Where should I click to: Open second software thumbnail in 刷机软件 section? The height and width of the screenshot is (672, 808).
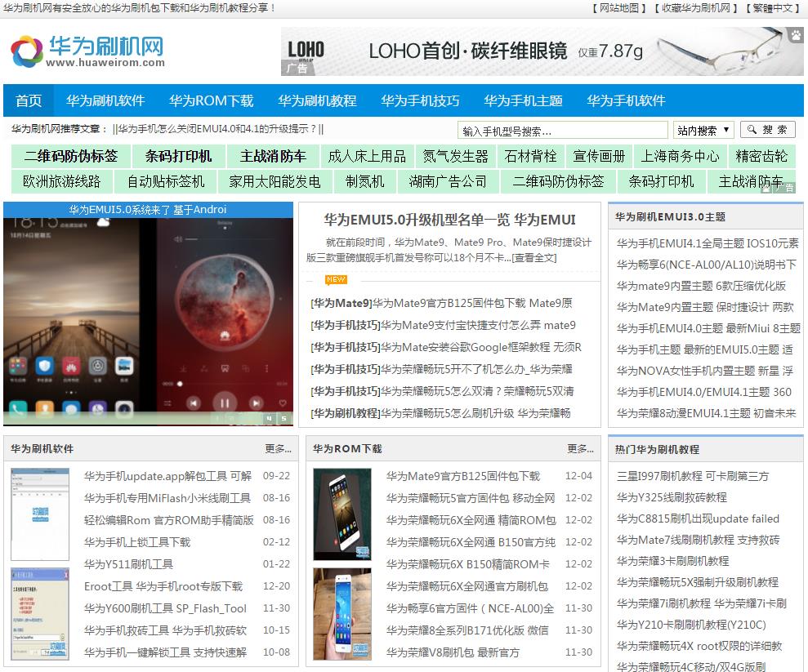(40, 614)
